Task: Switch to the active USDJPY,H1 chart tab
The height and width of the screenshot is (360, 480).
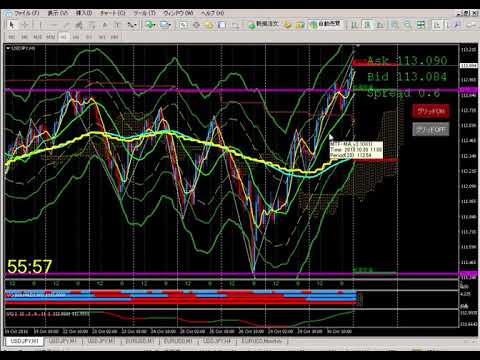Action: click(24, 341)
